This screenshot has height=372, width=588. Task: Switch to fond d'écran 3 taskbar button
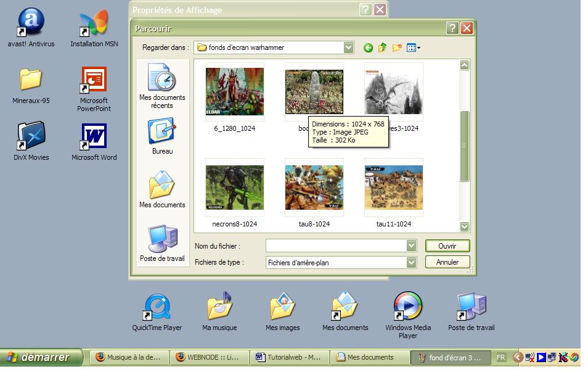coord(450,357)
